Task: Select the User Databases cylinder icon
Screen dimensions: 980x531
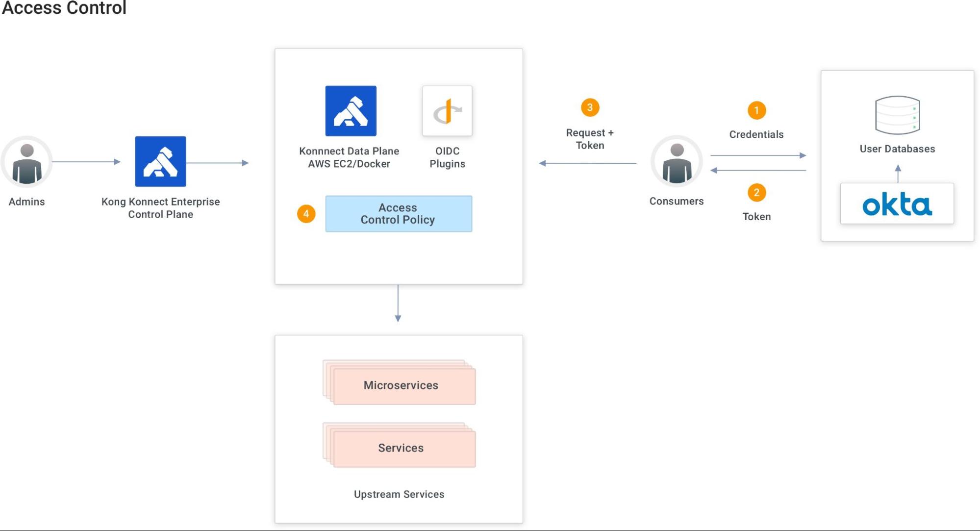Action: [897, 115]
